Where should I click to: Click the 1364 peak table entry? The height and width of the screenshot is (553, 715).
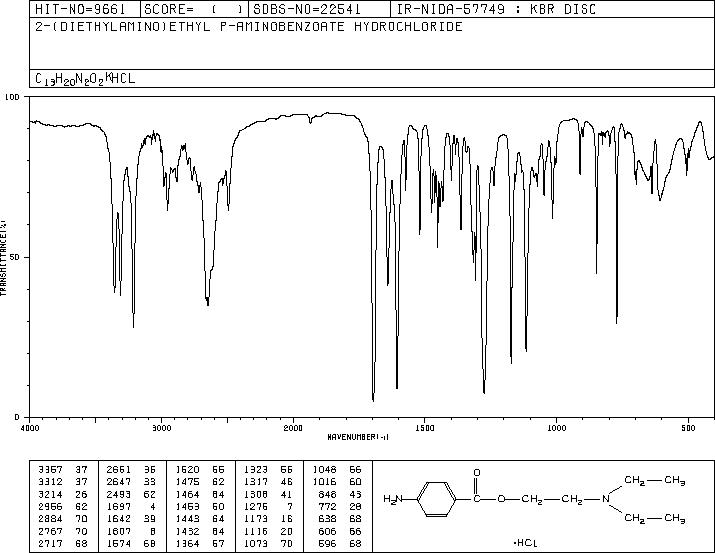click(200, 543)
